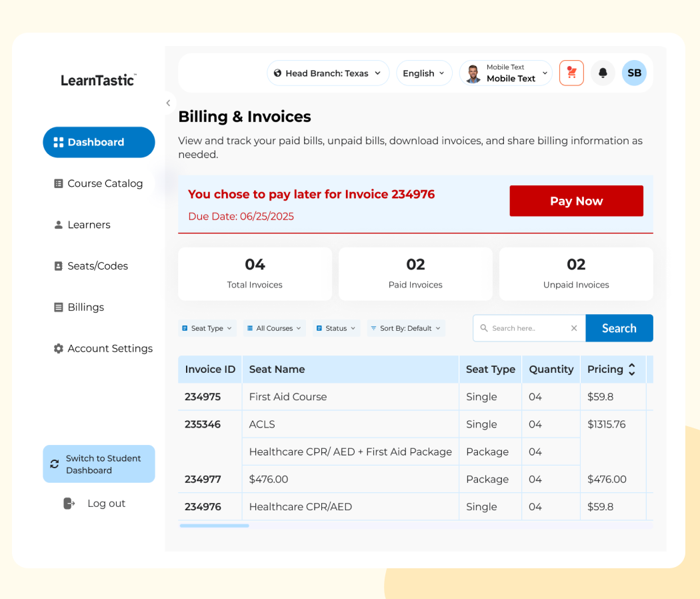The height and width of the screenshot is (599, 700).
Task: Open Account Settings via the gear icon
Action: [59, 348]
